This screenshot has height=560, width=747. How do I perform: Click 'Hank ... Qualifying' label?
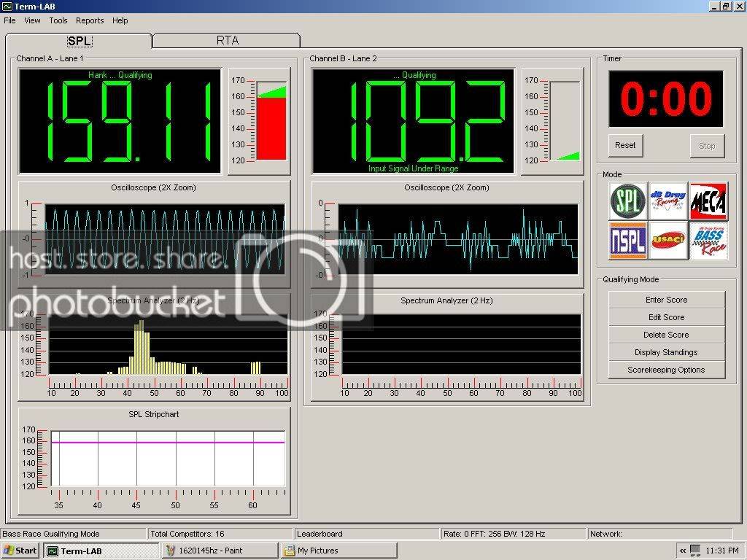[120, 75]
